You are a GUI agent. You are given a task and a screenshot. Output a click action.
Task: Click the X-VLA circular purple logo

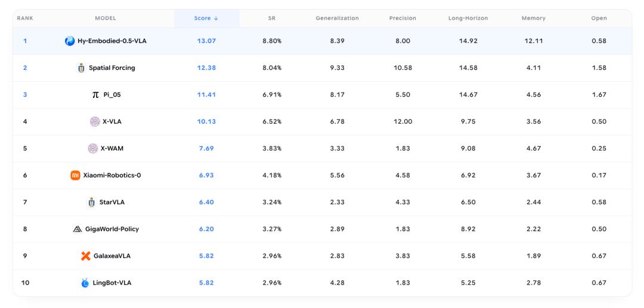click(x=95, y=122)
